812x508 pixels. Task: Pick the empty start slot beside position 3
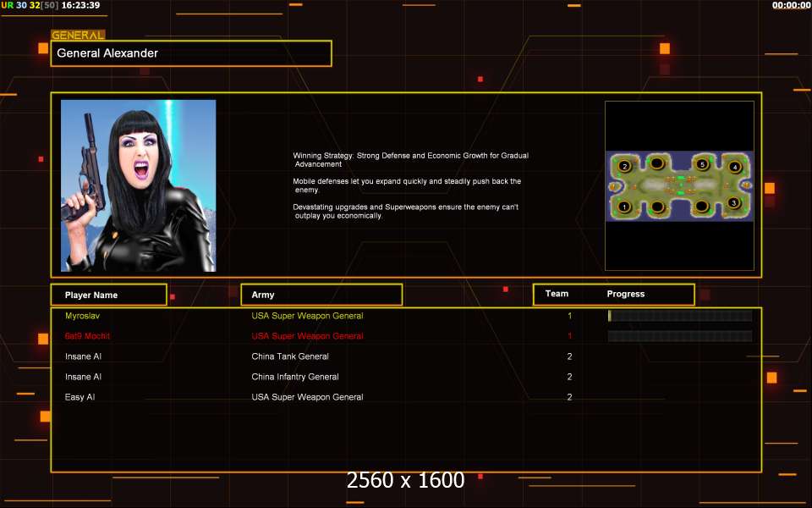tap(702, 207)
